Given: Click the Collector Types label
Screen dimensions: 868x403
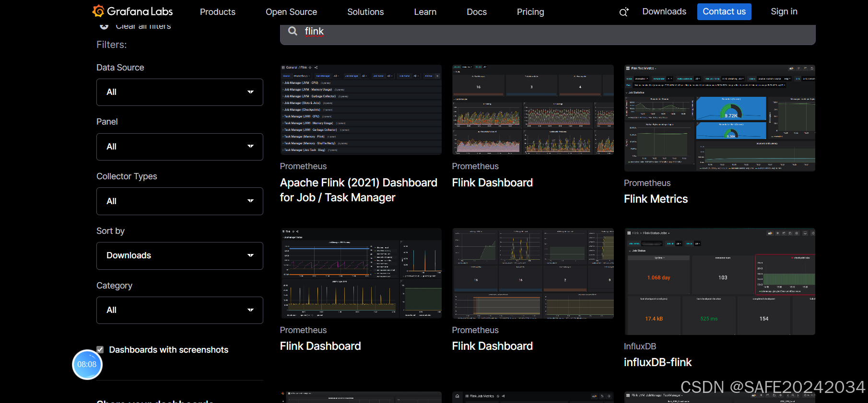Looking at the screenshot, I should point(127,176).
